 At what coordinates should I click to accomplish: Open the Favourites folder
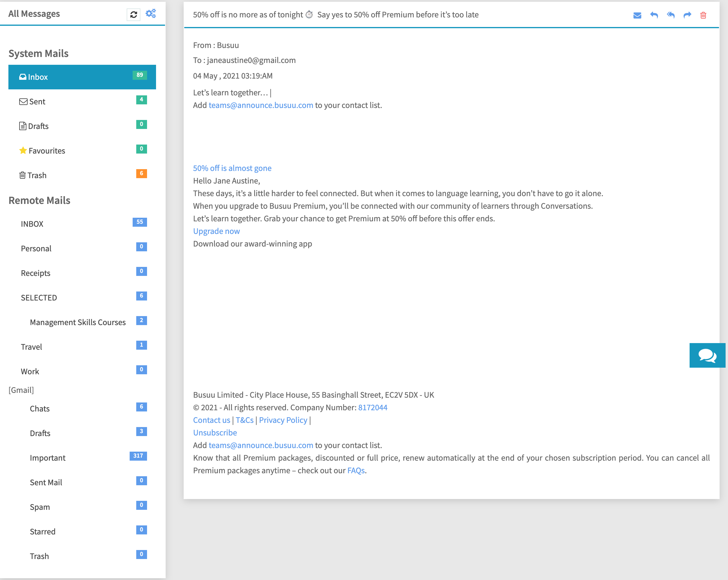click(x=82, y=151)
